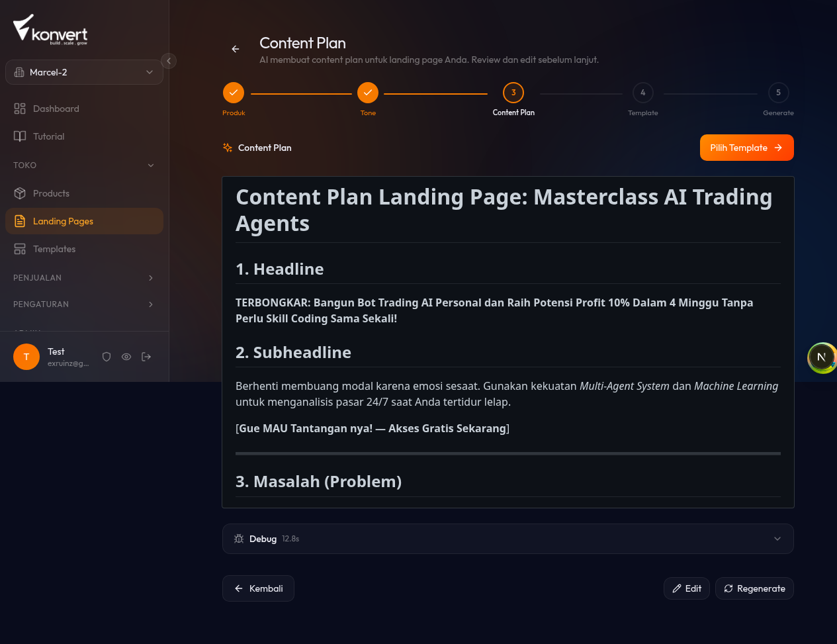The width and height of the screenshot is (837, 644).
Task: Click the Landing Pages document icon
Action: click(20, 221)
